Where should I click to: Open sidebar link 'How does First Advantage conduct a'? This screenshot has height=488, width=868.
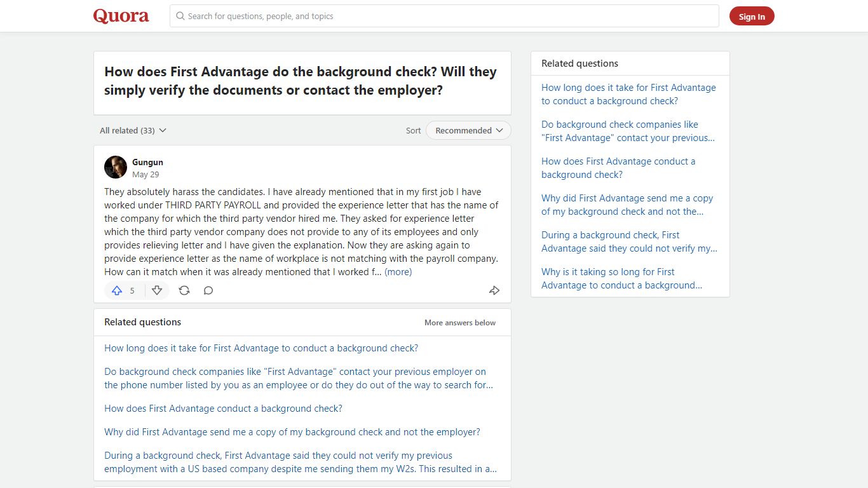(x=618, y=168)
